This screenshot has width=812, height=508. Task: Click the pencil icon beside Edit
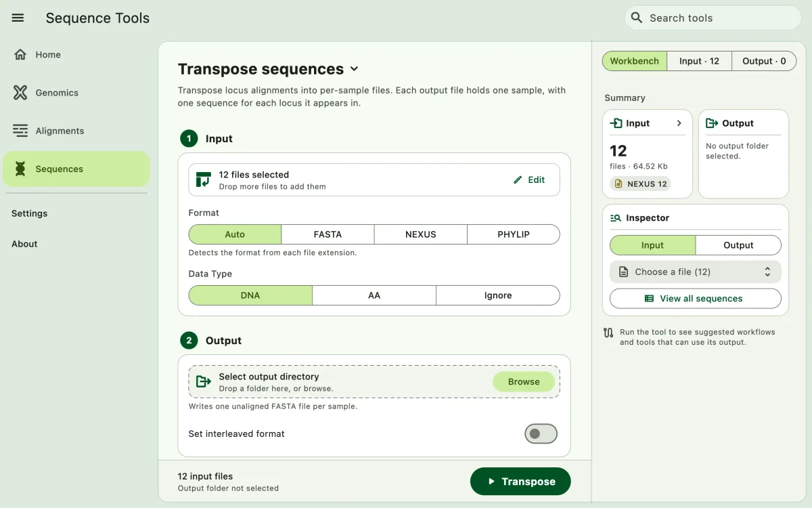pos(518,179)
